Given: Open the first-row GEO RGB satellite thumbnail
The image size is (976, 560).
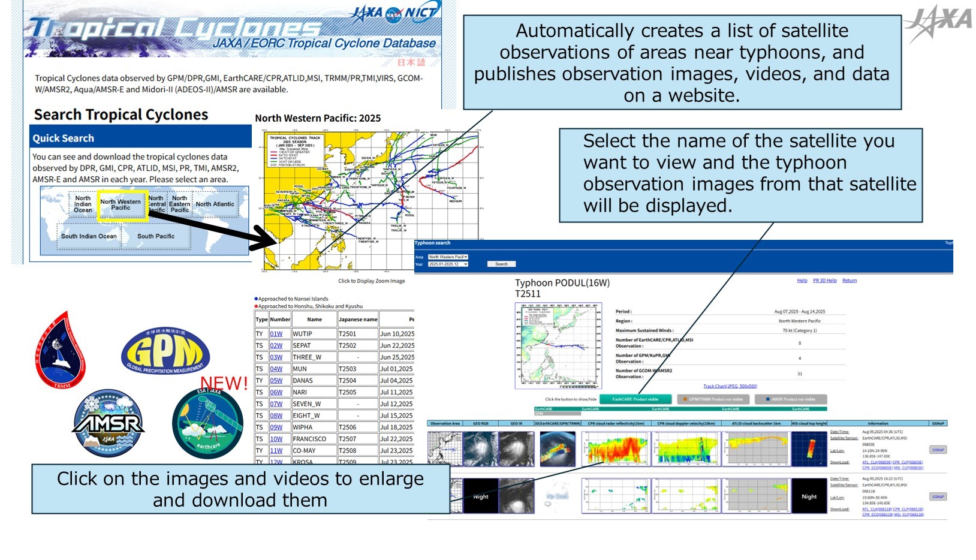Looking at the screenshot, I should coord(480,448).
